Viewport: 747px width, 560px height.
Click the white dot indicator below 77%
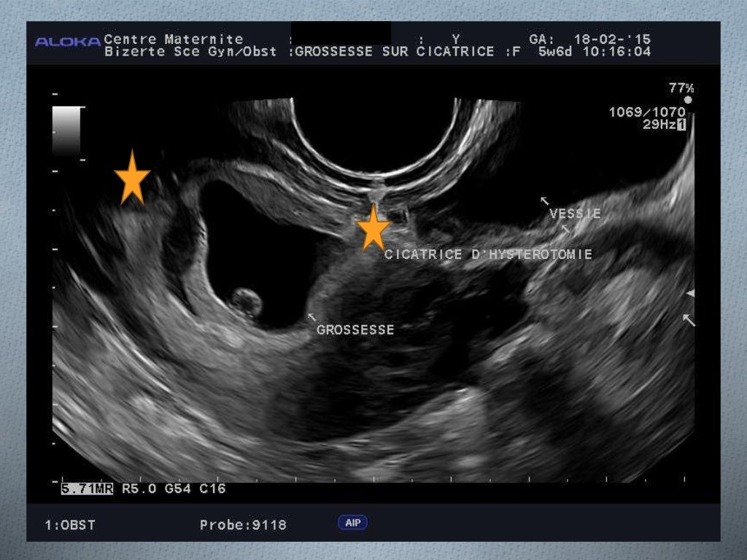[687, 100]
